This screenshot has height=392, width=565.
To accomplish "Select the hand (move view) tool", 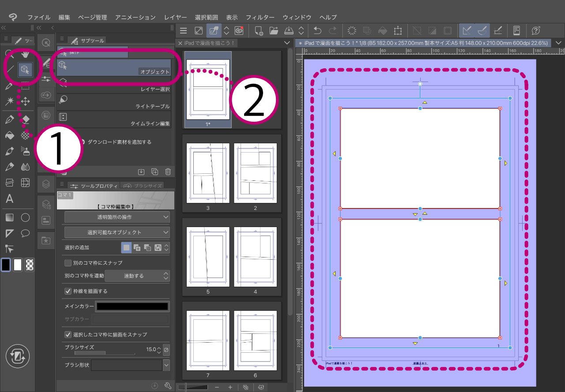I will [26, 54].
